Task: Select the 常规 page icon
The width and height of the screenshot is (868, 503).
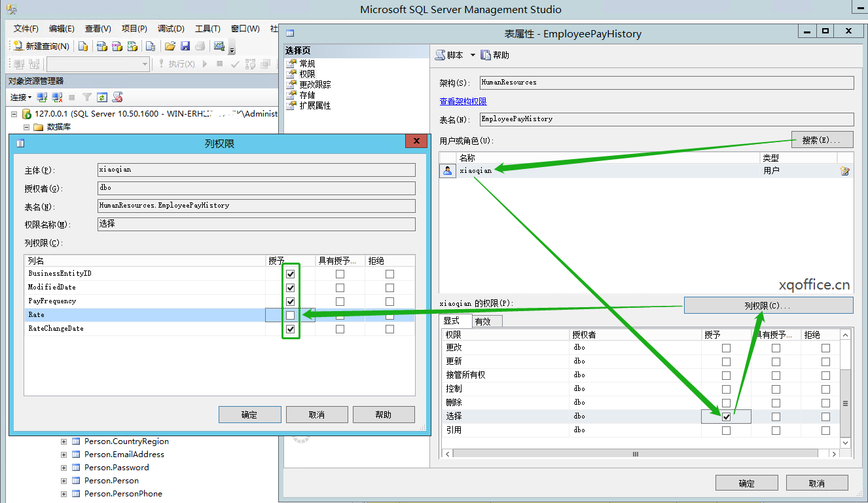Action: pyautogui.click(x=292, y=64)
